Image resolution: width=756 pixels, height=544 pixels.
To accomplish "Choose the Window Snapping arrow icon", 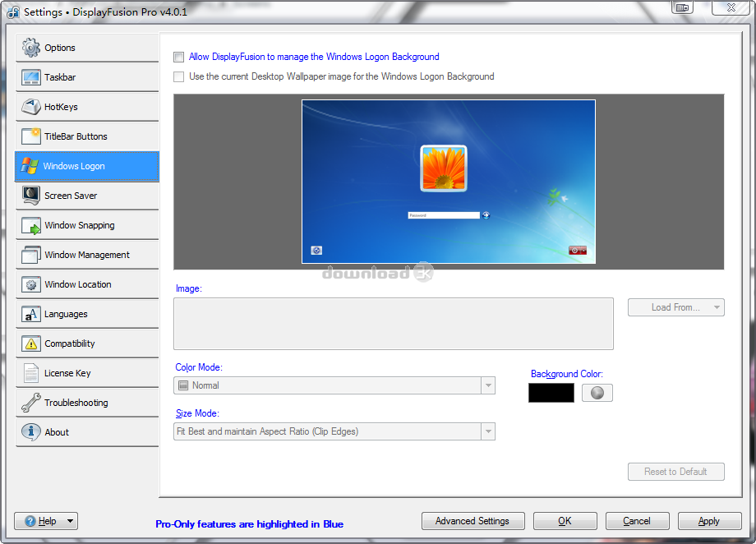I will 31,225.
